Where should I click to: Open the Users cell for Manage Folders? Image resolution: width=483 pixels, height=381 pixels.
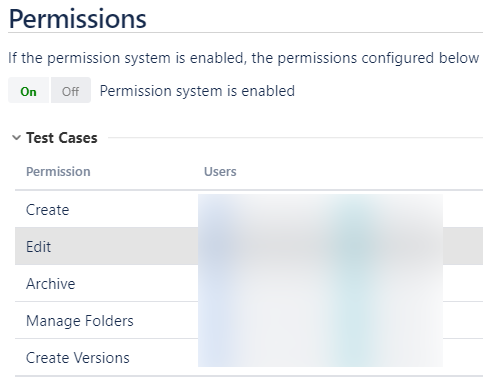pyautogui.click(x=320, y=321)
